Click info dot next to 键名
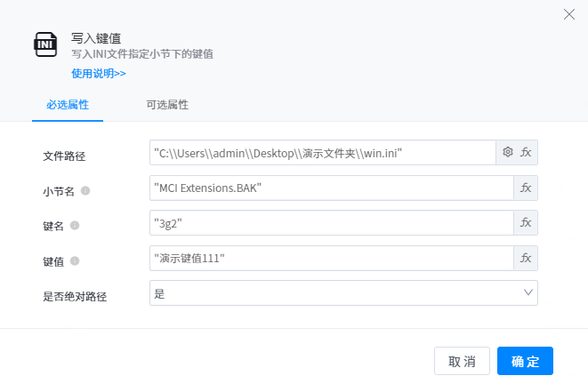Image resolution: width=588 pixels, height=392 pixels. click(x=75, y=226)
